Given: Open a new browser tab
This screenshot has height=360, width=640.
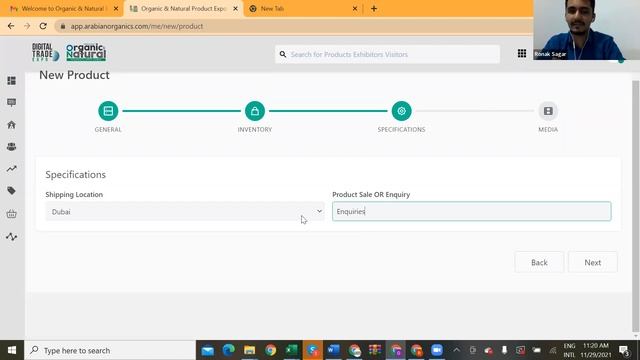Looking at the screenshot, I should pyautogui.click(x=374, y=9).
